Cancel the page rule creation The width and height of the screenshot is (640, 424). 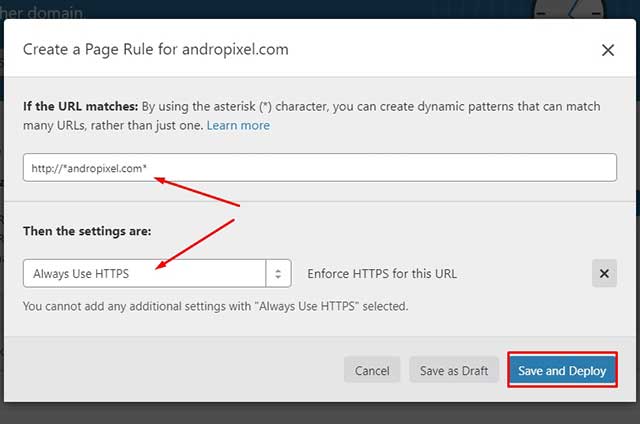click(x=372, y=370)
